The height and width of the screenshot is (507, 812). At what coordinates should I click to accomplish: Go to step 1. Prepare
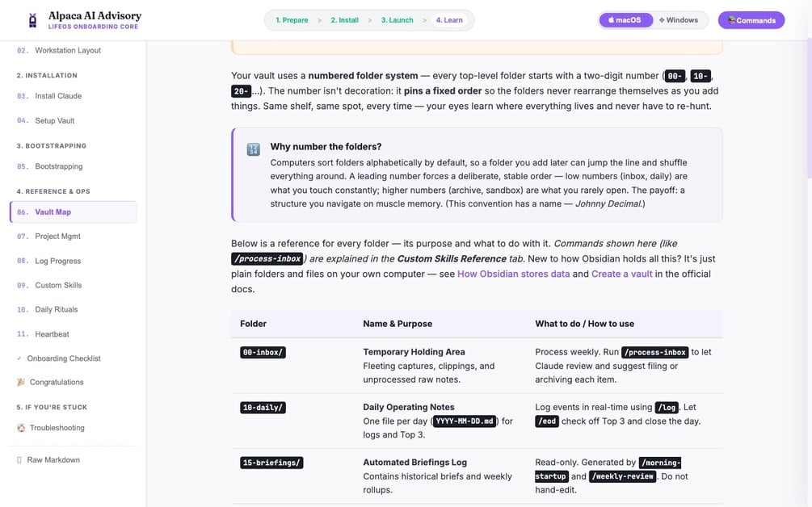click(292, 20)
